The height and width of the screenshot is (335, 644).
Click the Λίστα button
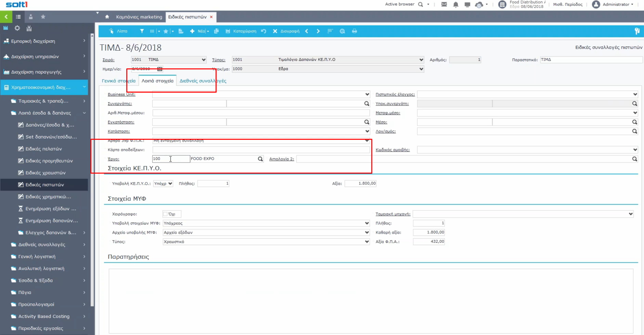tap(118, 31)
